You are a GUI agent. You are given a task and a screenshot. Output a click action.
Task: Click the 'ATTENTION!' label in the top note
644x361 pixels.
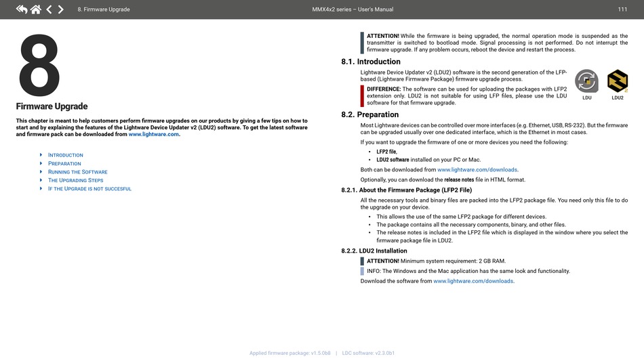383,36
